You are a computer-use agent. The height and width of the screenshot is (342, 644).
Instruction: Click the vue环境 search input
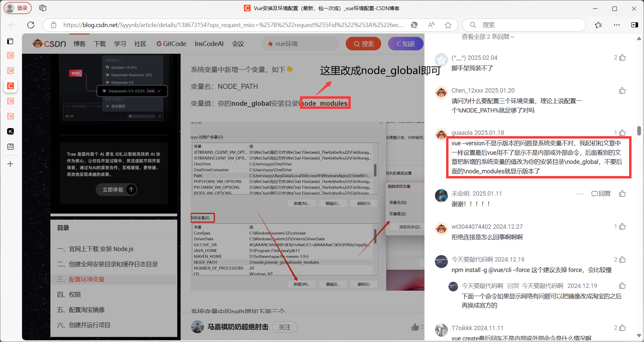(300, 44)
